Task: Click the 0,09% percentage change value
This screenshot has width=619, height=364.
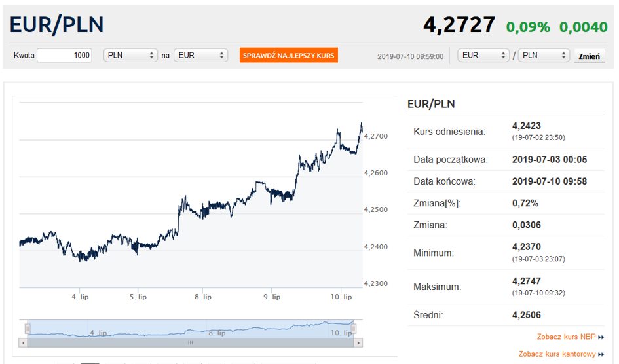Action: tap(528, 27)
